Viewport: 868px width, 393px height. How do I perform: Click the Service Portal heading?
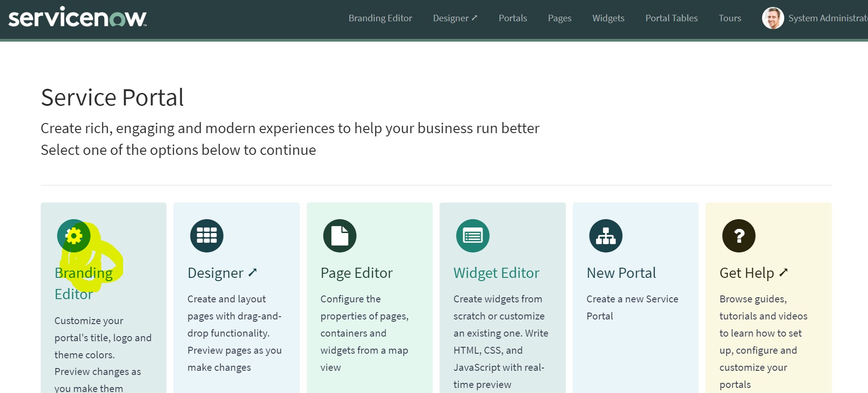tap(112, 98)
